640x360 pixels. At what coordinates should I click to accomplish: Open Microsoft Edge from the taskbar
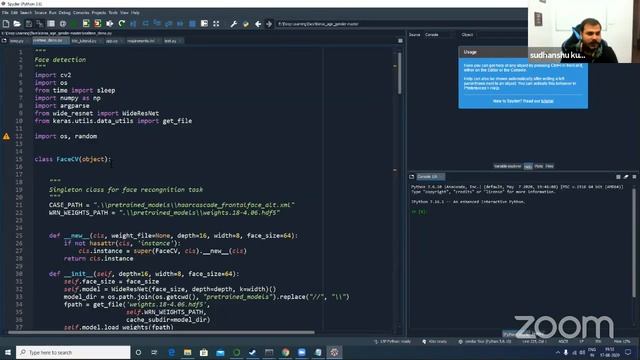click(171, 352)
